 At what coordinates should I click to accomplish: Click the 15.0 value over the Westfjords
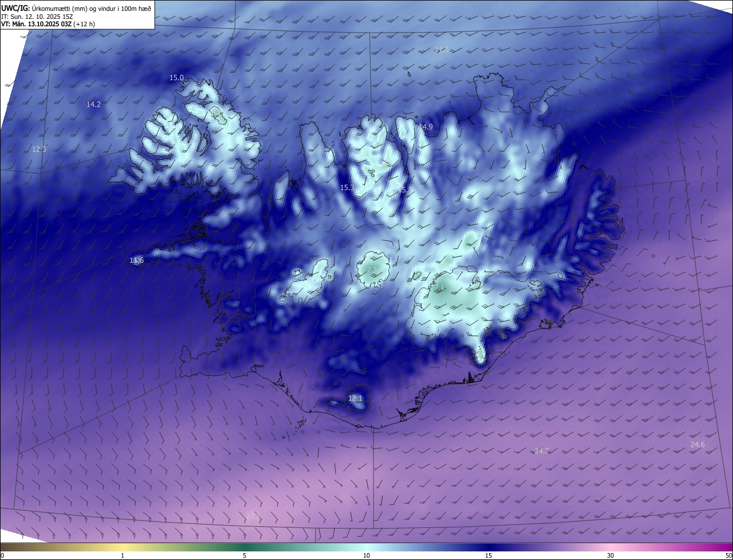(176, 77)
